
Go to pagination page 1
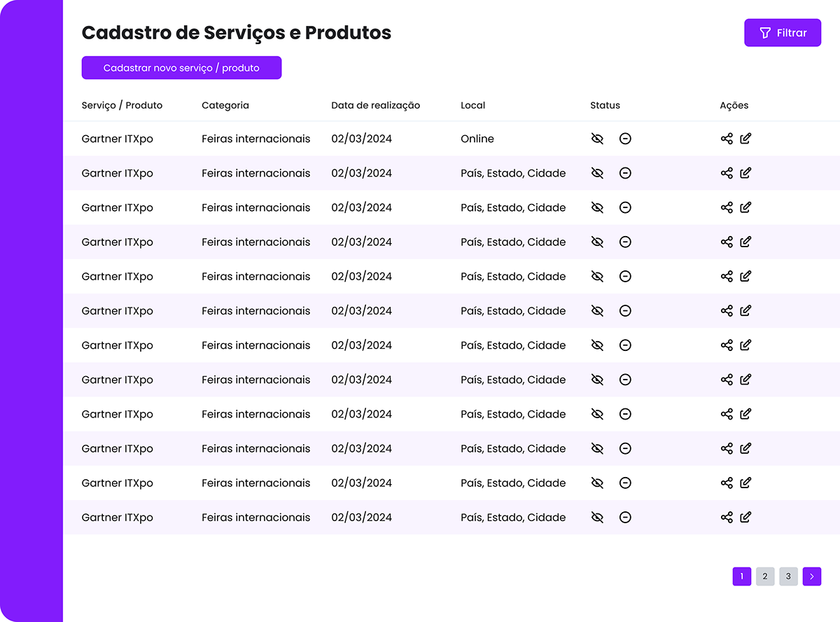coord(742,576)
